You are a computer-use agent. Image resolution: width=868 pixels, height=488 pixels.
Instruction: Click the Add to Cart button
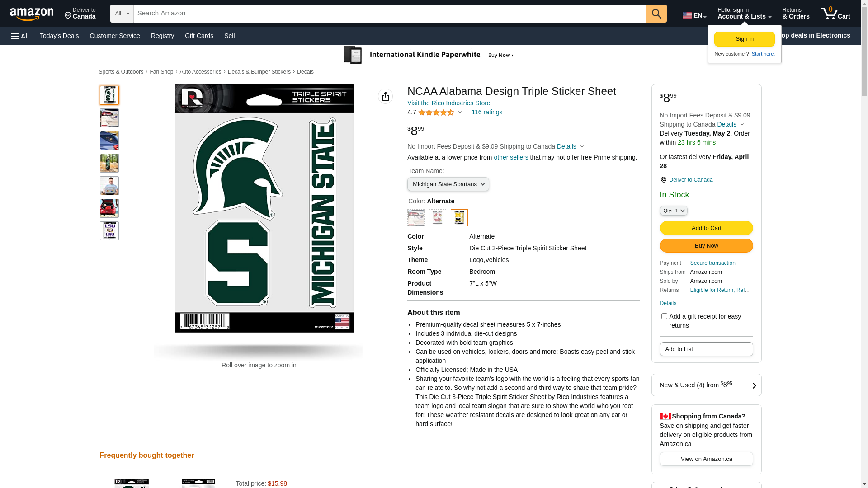point(706,228)
